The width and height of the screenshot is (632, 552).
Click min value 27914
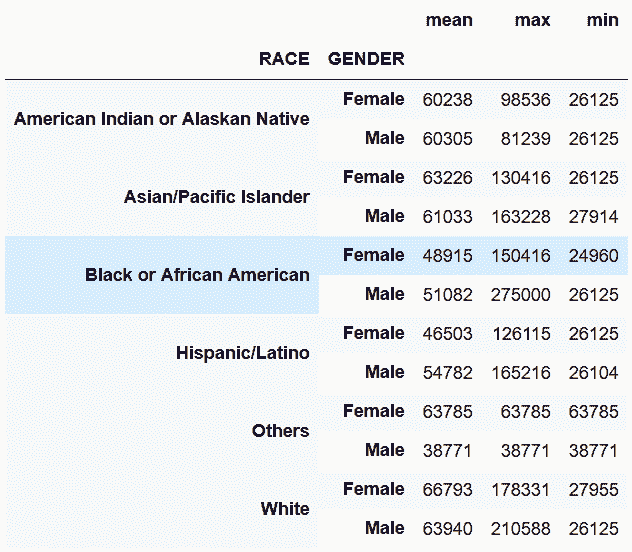point(593,217)
